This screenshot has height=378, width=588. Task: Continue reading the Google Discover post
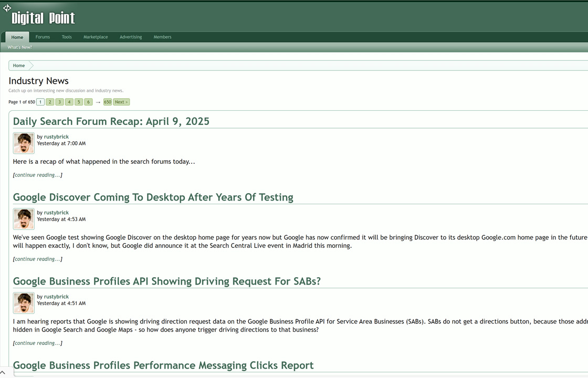point(37,259)
